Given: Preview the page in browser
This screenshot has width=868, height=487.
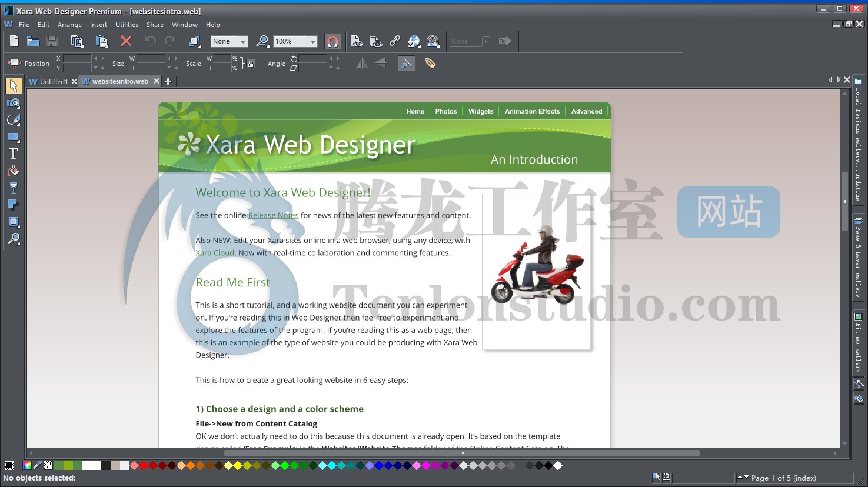Looking at the screenshot, I should click(x=356, y=41).
